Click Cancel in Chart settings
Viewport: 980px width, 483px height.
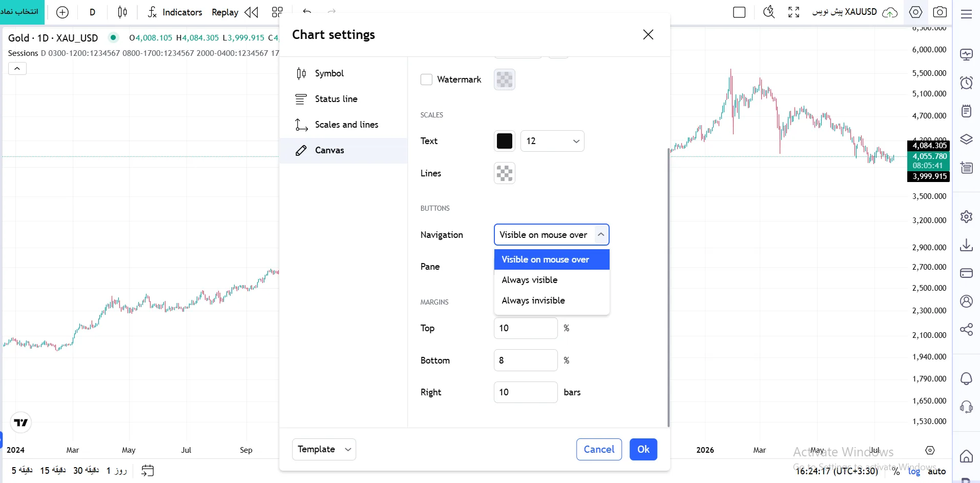599,449
